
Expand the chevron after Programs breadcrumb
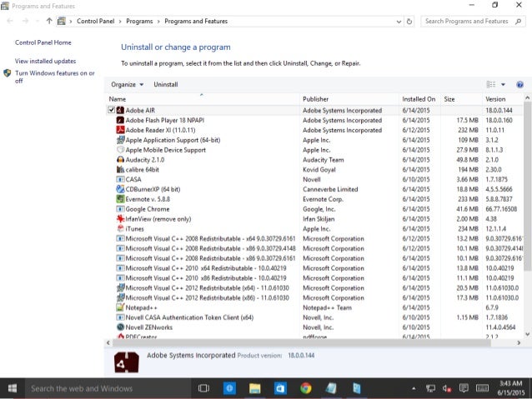click(158, 22)
